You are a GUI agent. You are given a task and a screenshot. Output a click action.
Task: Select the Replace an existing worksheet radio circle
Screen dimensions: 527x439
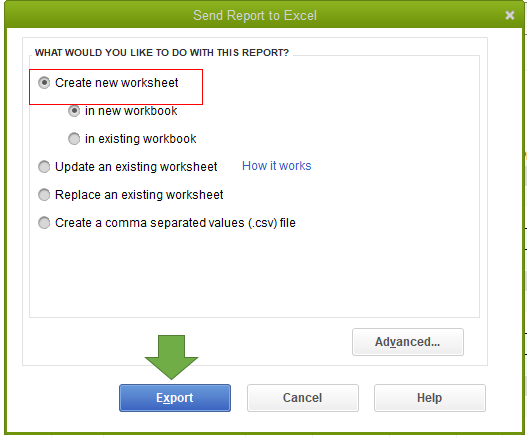coord(44,195)
